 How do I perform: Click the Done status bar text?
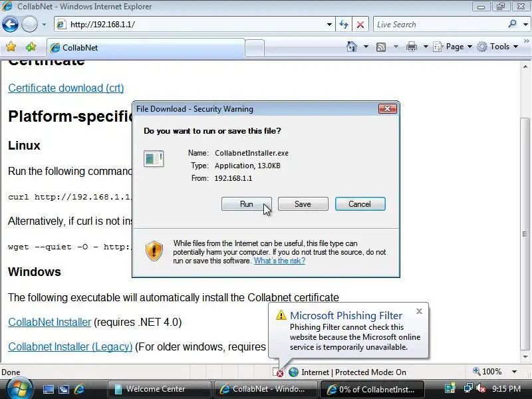[11, 372]
